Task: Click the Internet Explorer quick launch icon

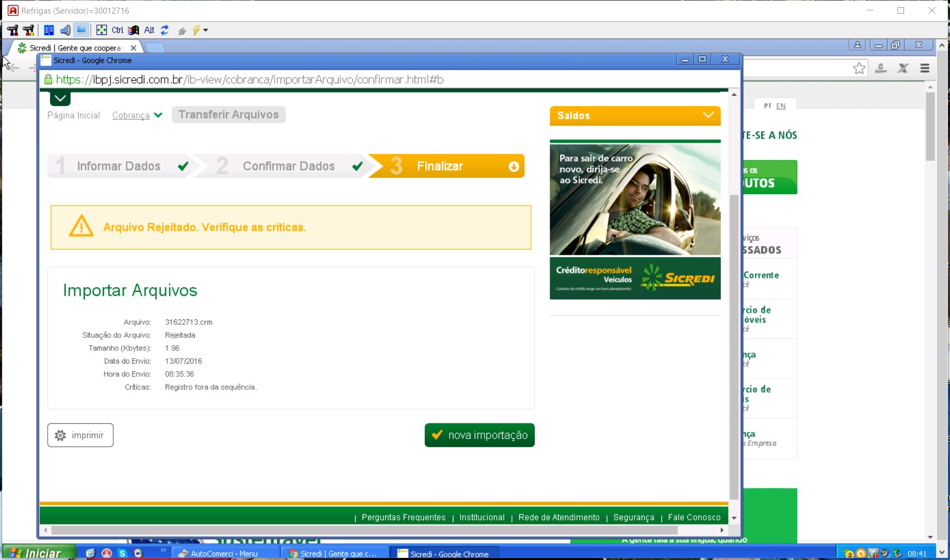Action: pos(90,553)
